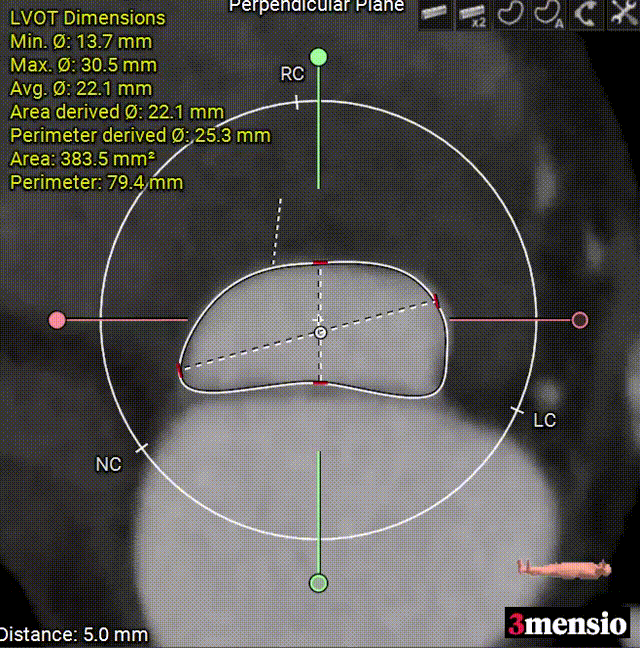Screen dimensions: 640x648
Task: Select the right brown crosshair handle
Action: (580, 320)
